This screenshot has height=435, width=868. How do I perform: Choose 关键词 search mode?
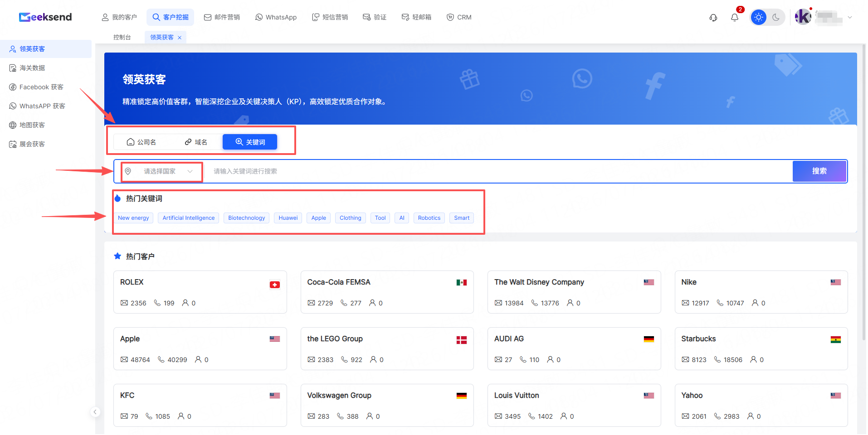click(250, 142)
